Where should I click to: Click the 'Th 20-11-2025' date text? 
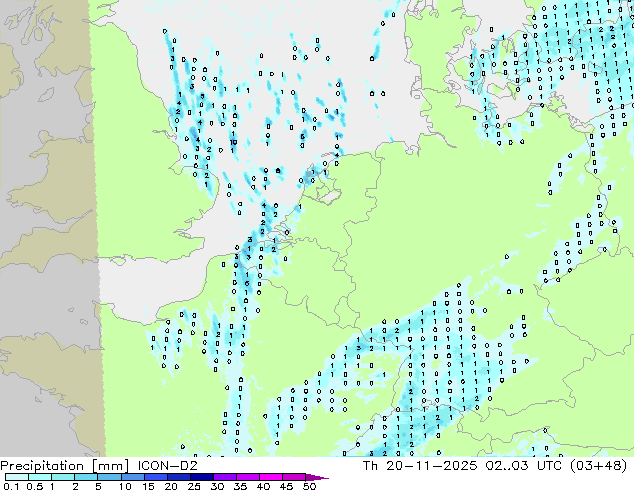coord(420,466)
